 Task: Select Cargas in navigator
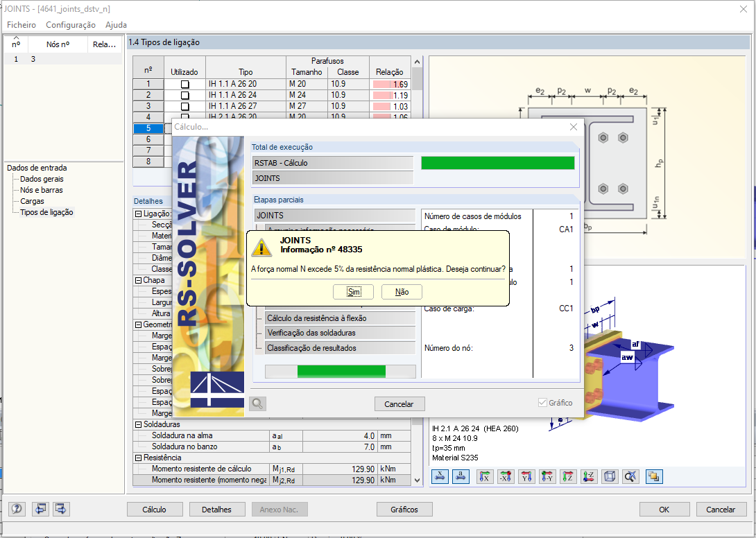pyautogui.click(x=32, y=201)
